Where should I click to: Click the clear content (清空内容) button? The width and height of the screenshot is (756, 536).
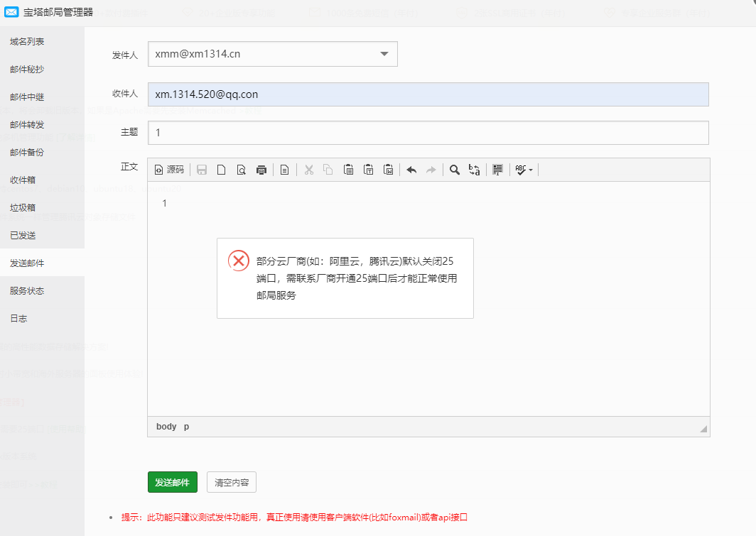[232, 482]
